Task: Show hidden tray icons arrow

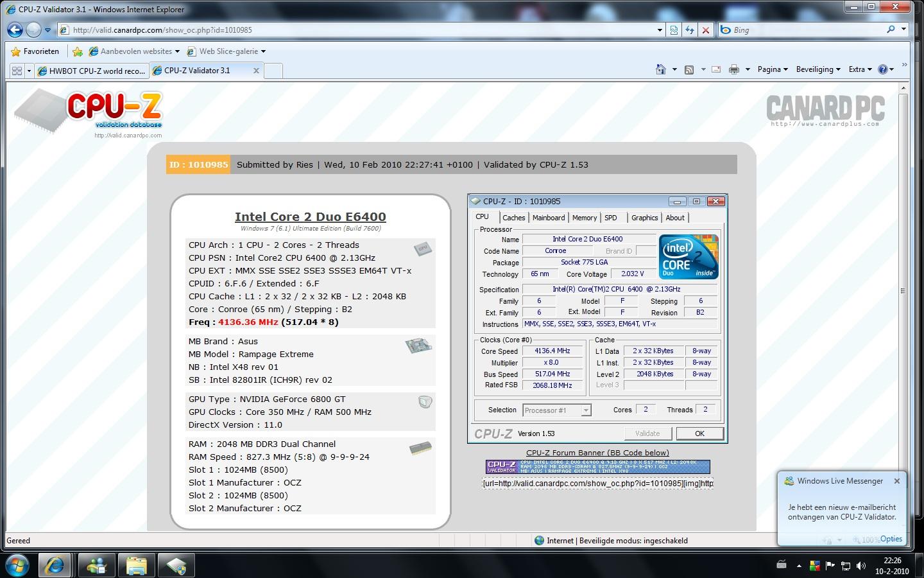Action: 799,566
